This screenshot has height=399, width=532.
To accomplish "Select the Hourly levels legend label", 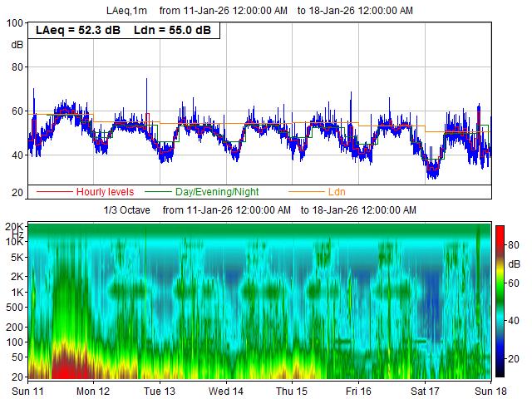I will [x=105, y=192].
